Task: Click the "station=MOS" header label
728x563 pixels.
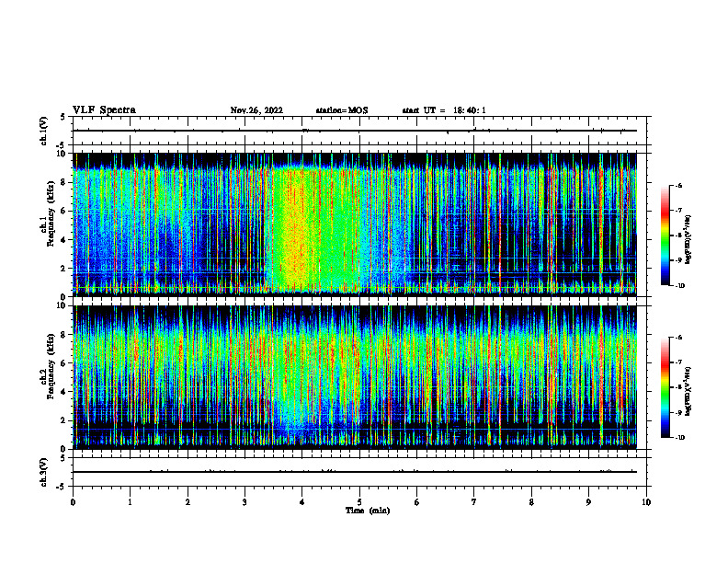Action: pos(342,110)
